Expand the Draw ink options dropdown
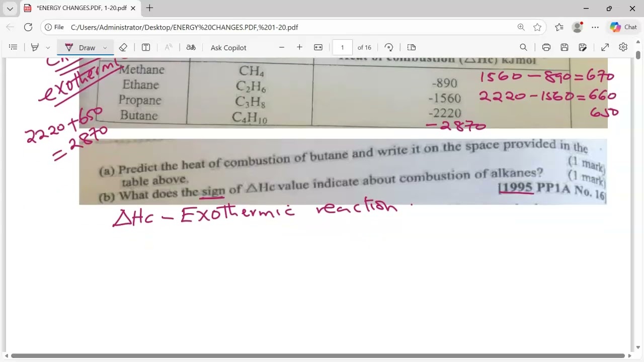 [105, 47]
